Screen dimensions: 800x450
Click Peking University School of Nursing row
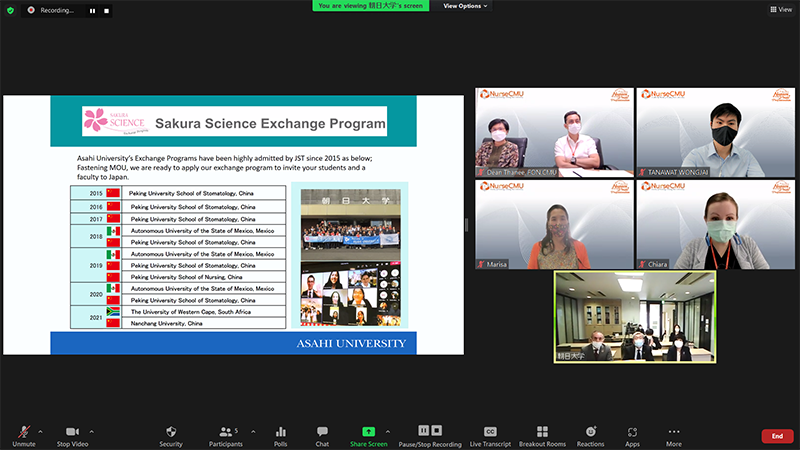pyautogui.click(x=203, y=277)
